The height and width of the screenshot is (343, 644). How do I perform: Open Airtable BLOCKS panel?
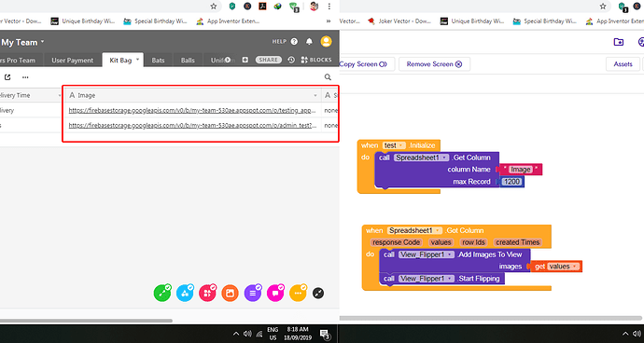tap(316, 60)
